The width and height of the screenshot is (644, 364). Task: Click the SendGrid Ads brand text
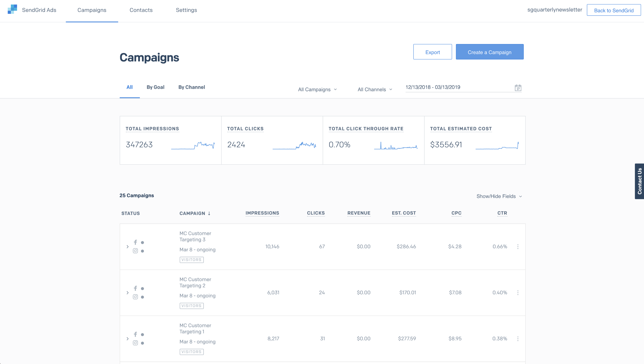[39, 10]
